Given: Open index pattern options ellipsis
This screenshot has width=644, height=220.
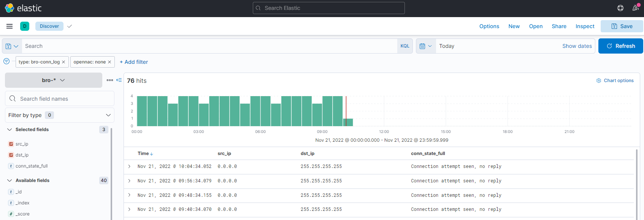Looking at the screenshot, I should tap(110, 80).
